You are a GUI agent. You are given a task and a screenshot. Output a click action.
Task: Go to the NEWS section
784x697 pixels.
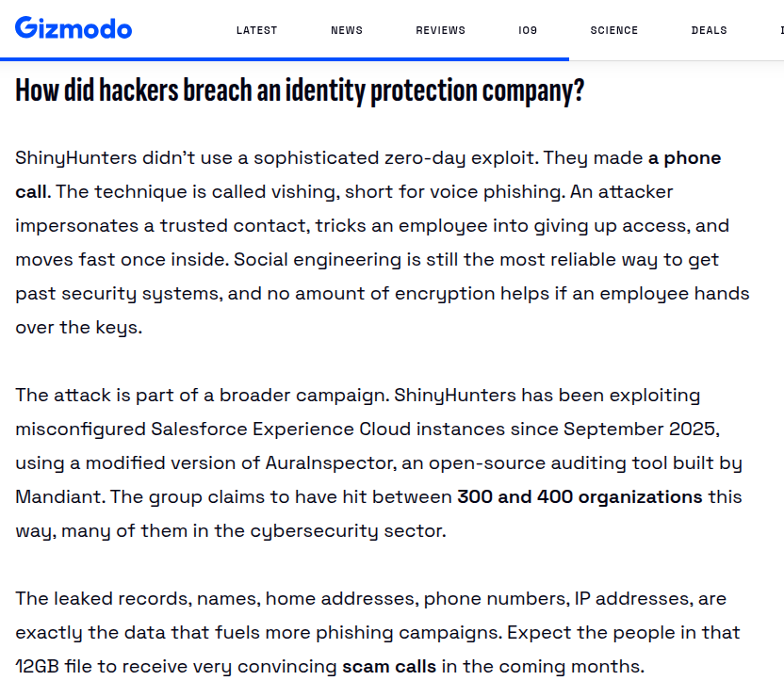click(x=347, y=30)
